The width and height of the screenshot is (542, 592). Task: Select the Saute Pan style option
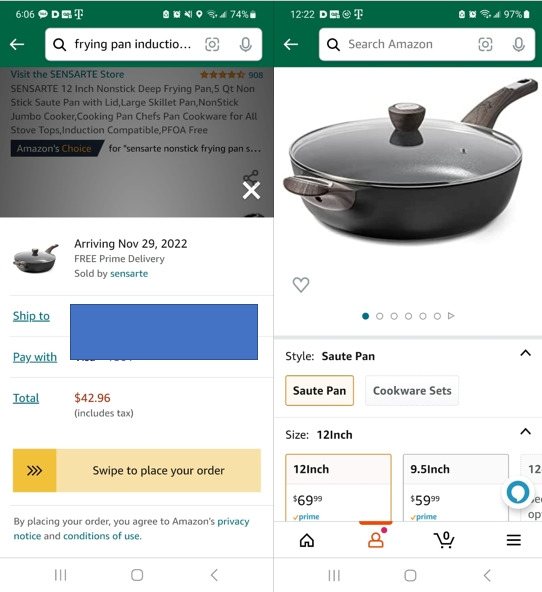(319, 390)
